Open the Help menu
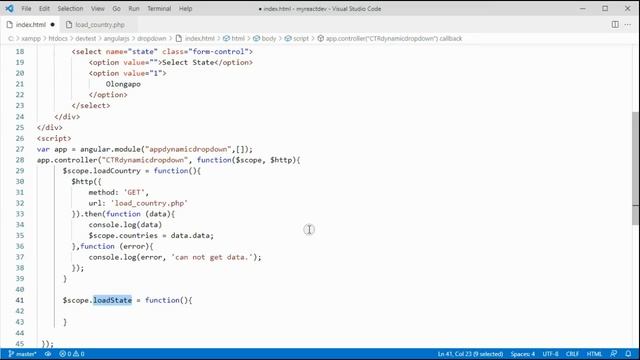 (x=185, y=9)
